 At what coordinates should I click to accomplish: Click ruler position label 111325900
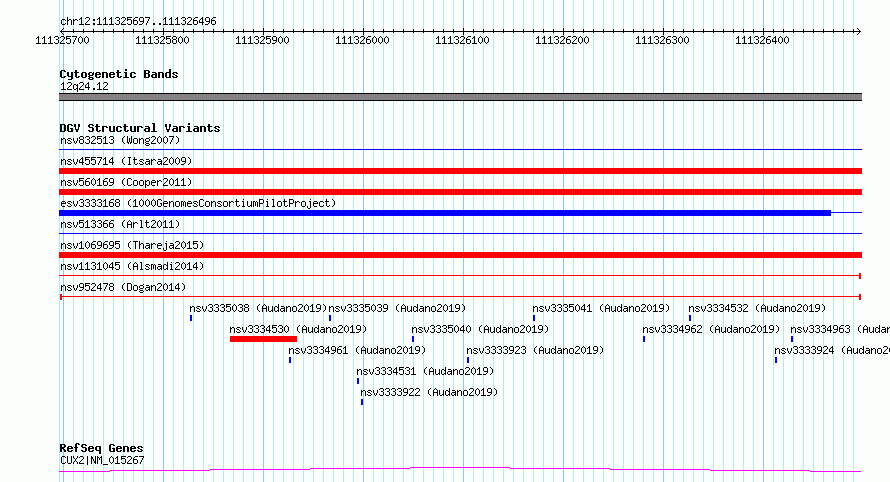coord(262,40)
